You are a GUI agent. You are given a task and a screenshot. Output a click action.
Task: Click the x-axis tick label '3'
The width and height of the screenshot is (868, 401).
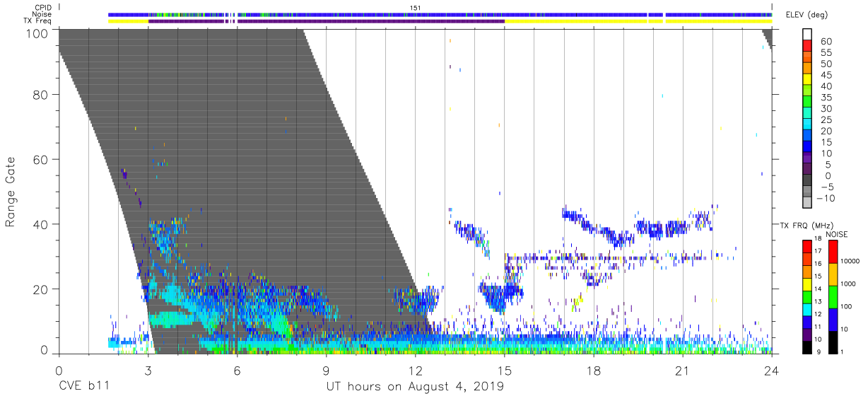(x=148, y=370)
